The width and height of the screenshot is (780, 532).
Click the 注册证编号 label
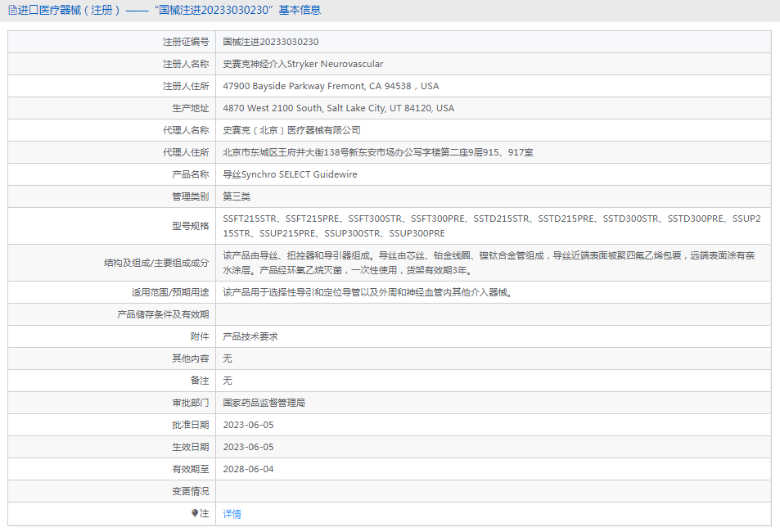tap(186, 42)
